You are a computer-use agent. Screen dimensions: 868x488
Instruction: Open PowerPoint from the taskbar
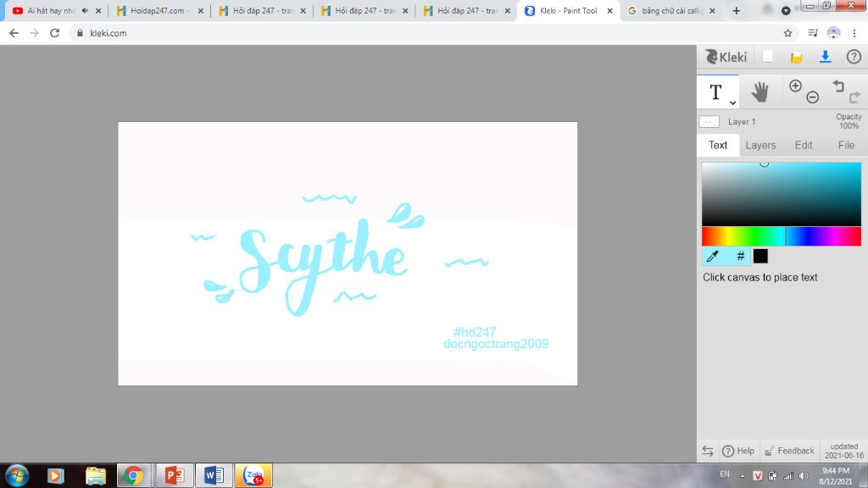tap(175, 475)
